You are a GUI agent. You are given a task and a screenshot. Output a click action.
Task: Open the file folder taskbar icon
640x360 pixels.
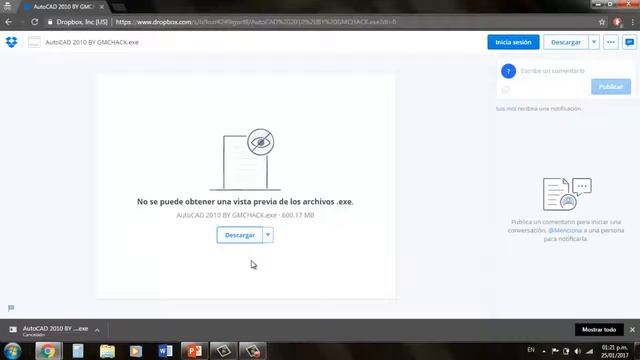(107, 351)
